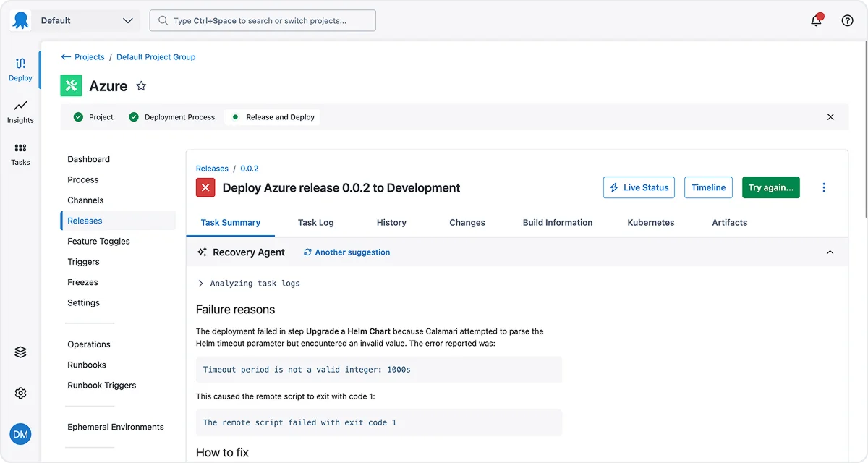The height and width of the screenshot is (463, 868).
Task: Open the DM user avatar menu
Action: [x=20, y=434]
